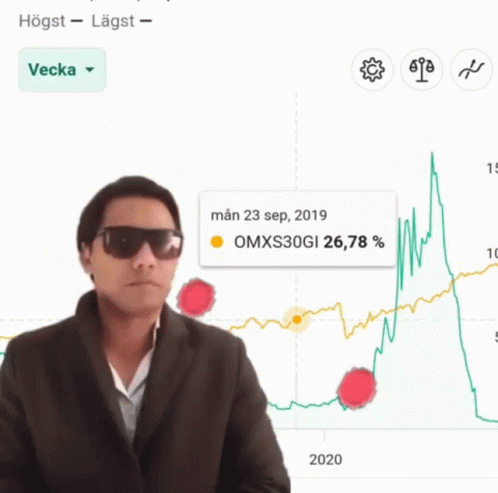Click the orange swatch in the tooltip
Image resolution: width=498 pixels, height=493 pixels.
pyautogui.click(x=217, y=242)
